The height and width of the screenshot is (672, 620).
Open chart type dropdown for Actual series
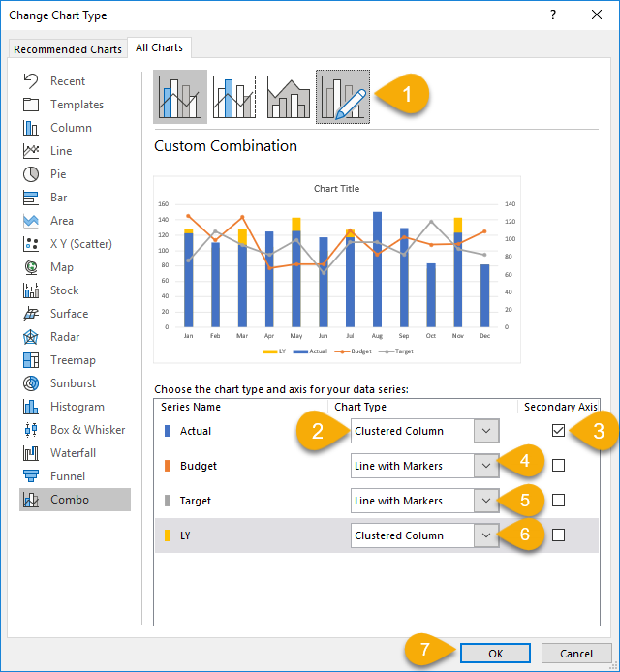pos(486,431)
